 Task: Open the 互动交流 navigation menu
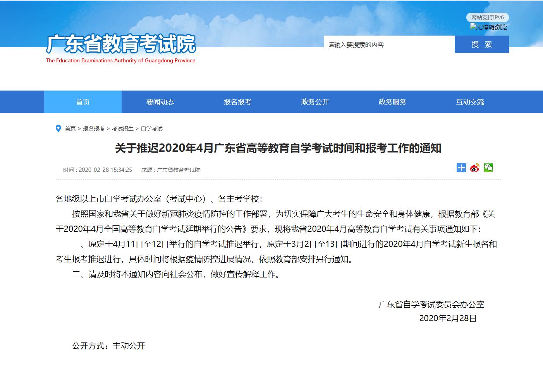click(x=470, y=102)
